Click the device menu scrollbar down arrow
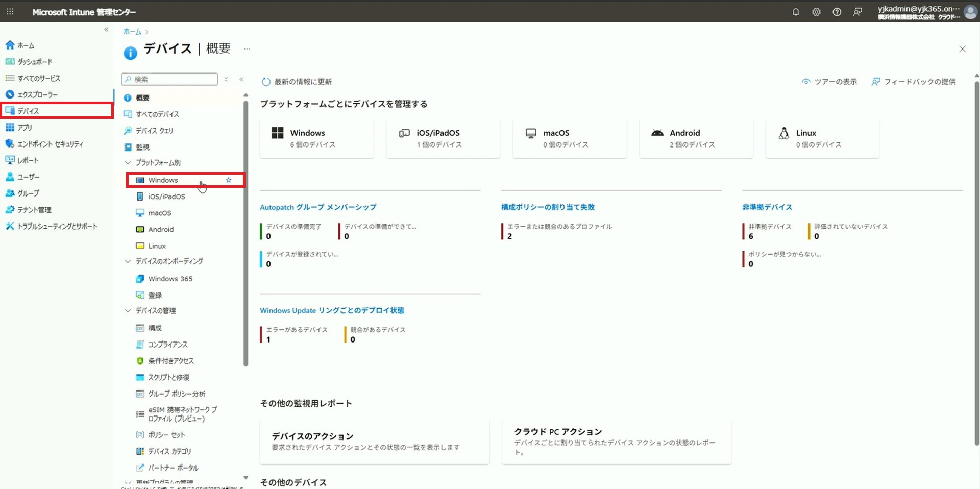Screen dimensions: 980x489 point(246,478)
